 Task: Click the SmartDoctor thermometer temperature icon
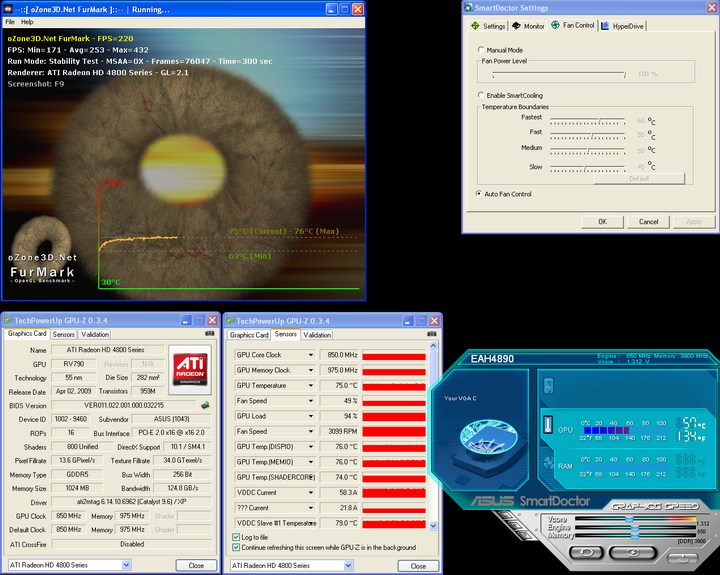coord(548,425)
